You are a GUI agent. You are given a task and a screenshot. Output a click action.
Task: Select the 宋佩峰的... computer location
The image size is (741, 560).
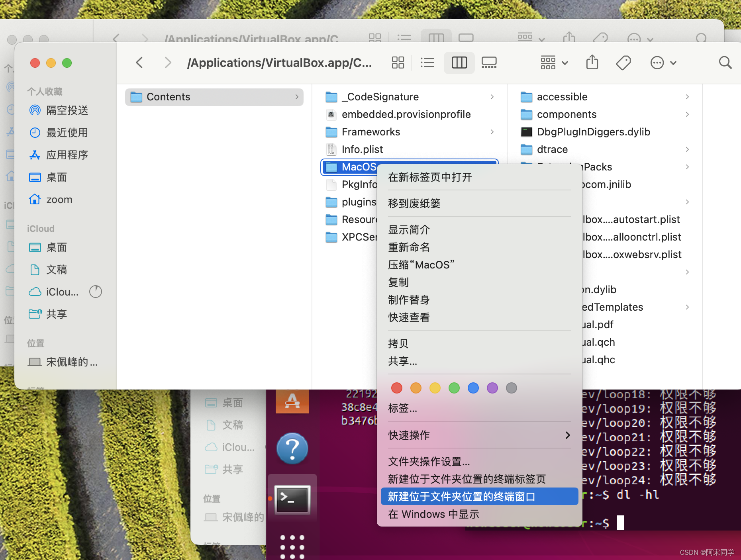point(63,362)
